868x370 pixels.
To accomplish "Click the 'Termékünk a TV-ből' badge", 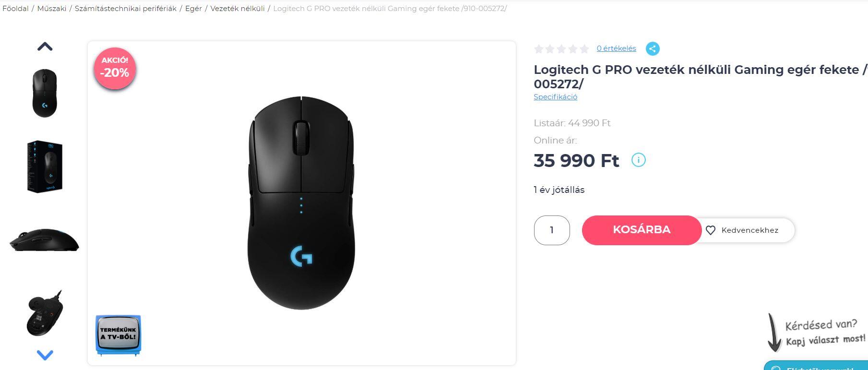I will pos(118,335).
